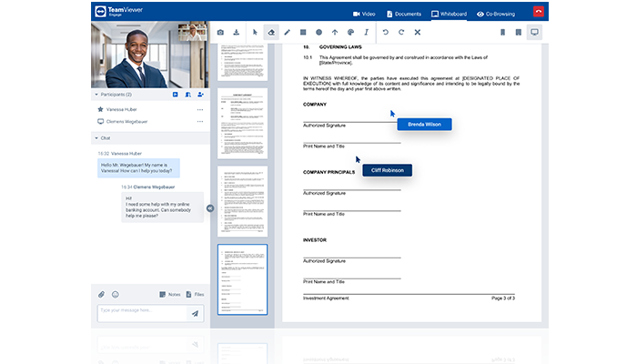Click the wide bookmark icon
Viewport: 637px width, 364px height.
pyautogui.click(x=519, y=32)
